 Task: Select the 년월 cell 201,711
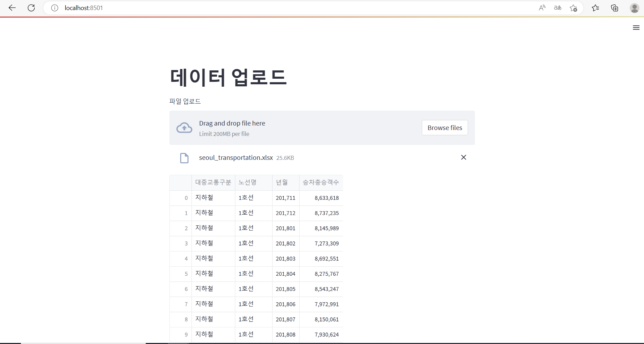(286, 198)
